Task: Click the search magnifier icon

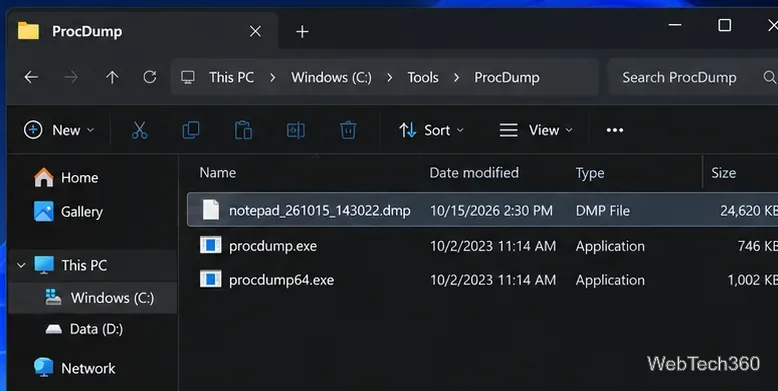Action: (x=770, y=77)
